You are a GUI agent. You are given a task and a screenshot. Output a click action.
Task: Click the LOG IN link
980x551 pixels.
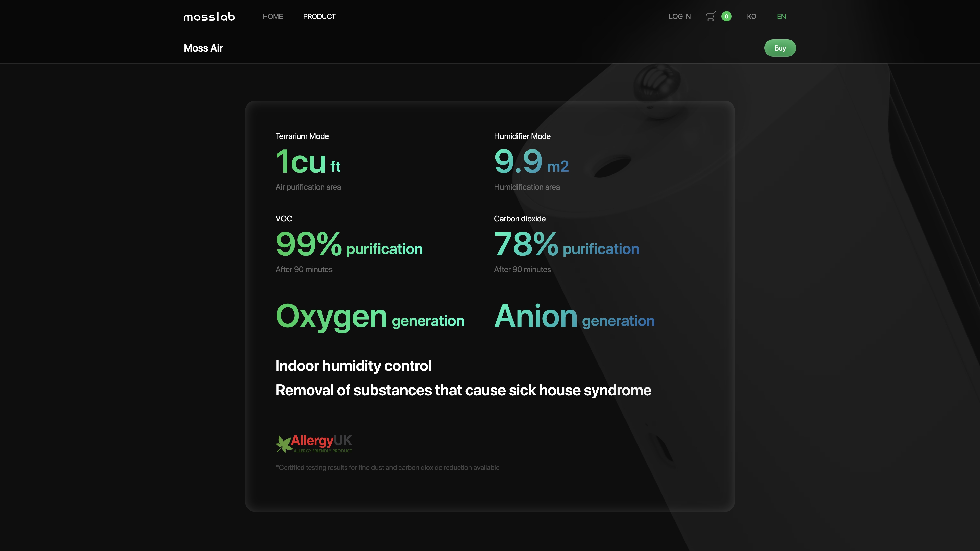coord(679,16)
